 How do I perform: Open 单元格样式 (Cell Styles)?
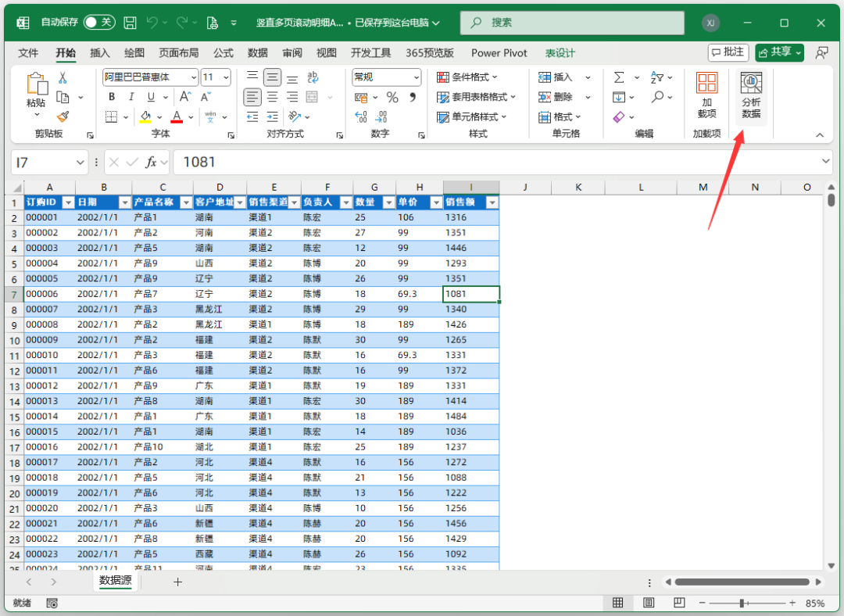pos(471,116)
